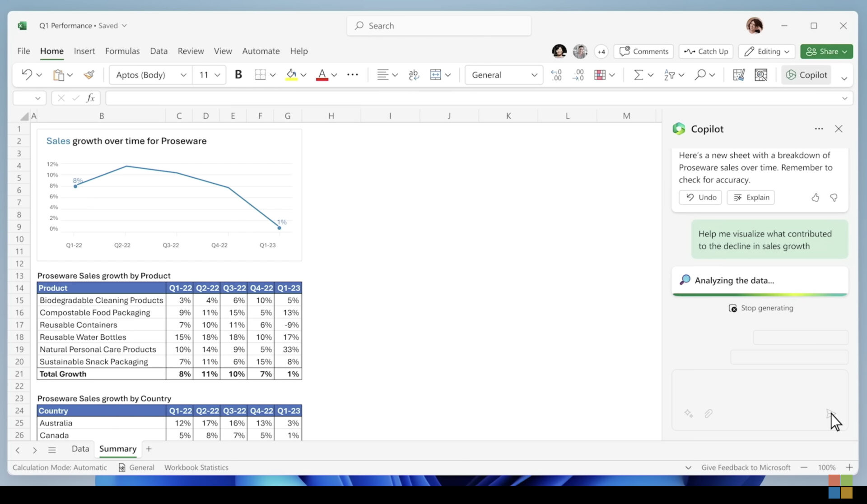Click thumbs down on Copilot response
867x504 pixels.
tap(834, 198)
